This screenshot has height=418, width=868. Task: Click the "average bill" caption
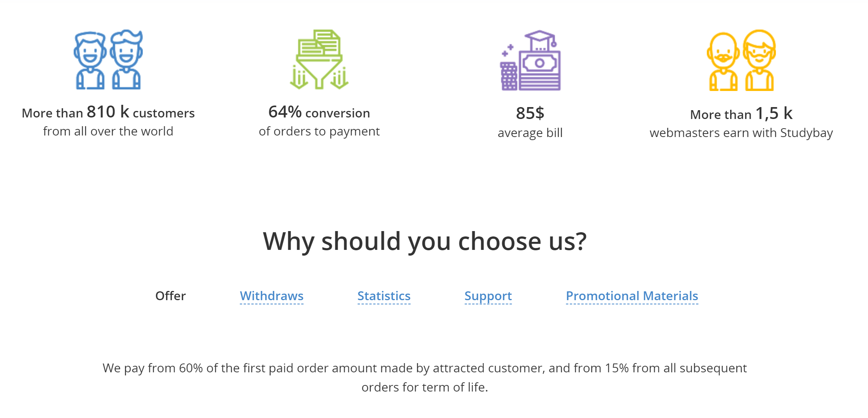tap(530, 133)
